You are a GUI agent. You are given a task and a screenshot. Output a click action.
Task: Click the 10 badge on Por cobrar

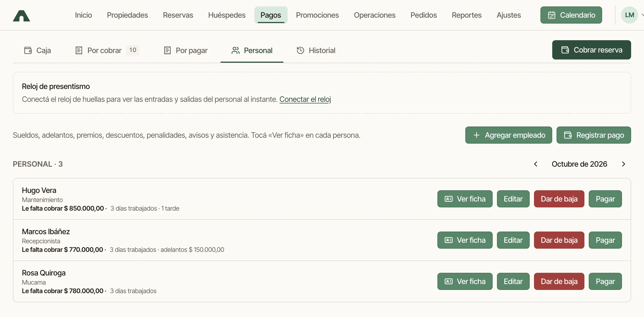point(133,50)
